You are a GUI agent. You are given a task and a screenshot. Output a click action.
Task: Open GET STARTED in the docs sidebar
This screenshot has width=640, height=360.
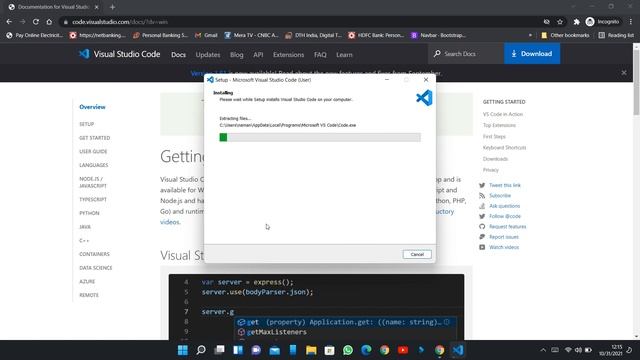(95, 138)
